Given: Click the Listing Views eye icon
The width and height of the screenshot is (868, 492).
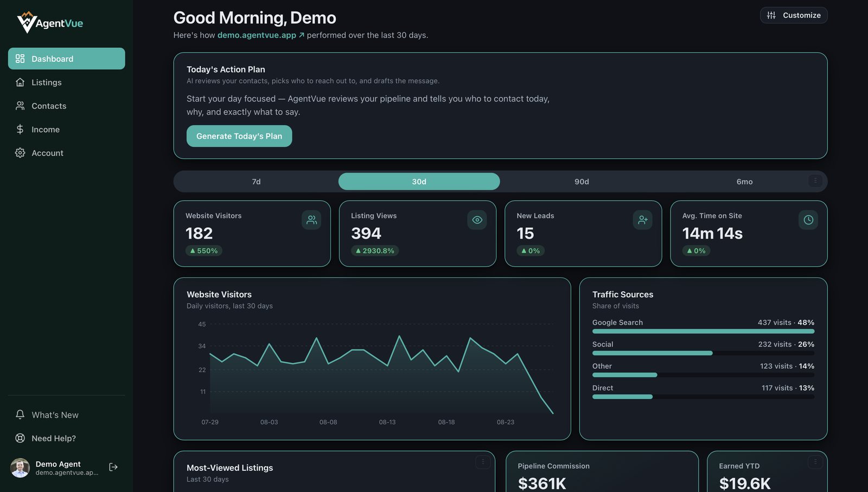Looking at the screenshot, I should click(477, 220).
